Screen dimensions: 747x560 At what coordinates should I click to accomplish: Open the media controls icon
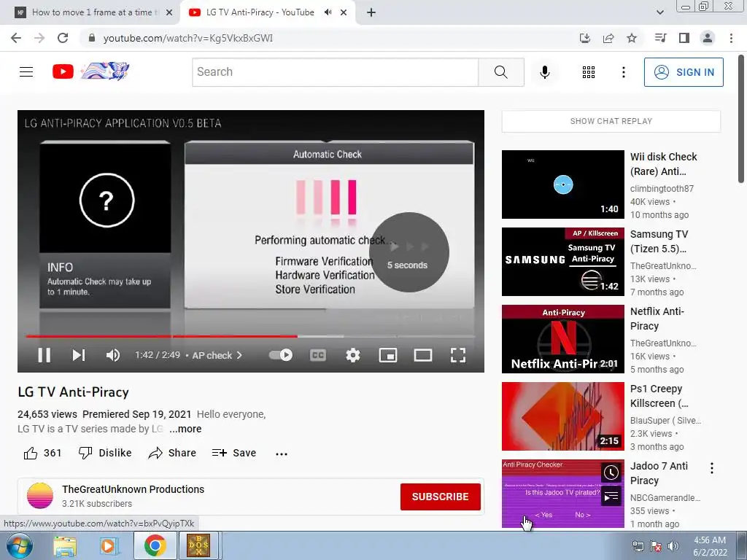point(660,38)
